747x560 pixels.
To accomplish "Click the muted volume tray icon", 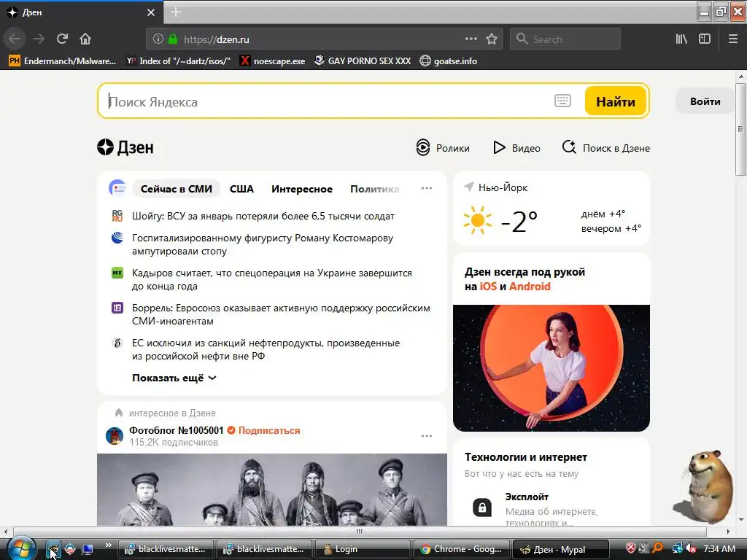I will [x=691, y=548].
